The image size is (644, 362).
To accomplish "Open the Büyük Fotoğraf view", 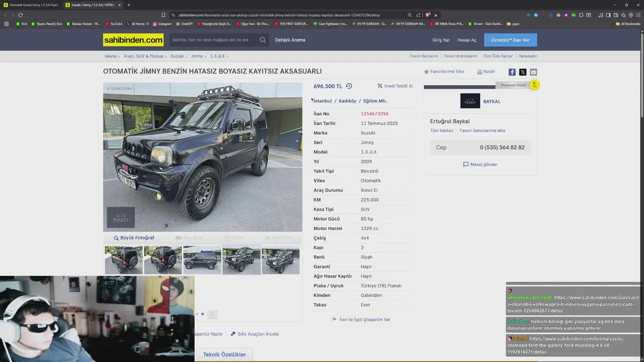I will [x=134, y=238].
